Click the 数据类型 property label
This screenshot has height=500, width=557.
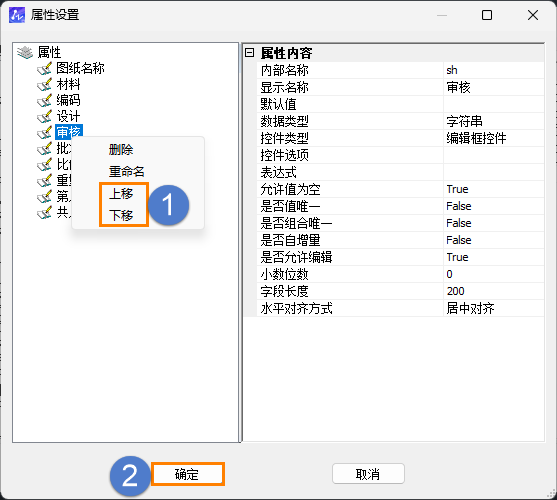click(285, 121)
